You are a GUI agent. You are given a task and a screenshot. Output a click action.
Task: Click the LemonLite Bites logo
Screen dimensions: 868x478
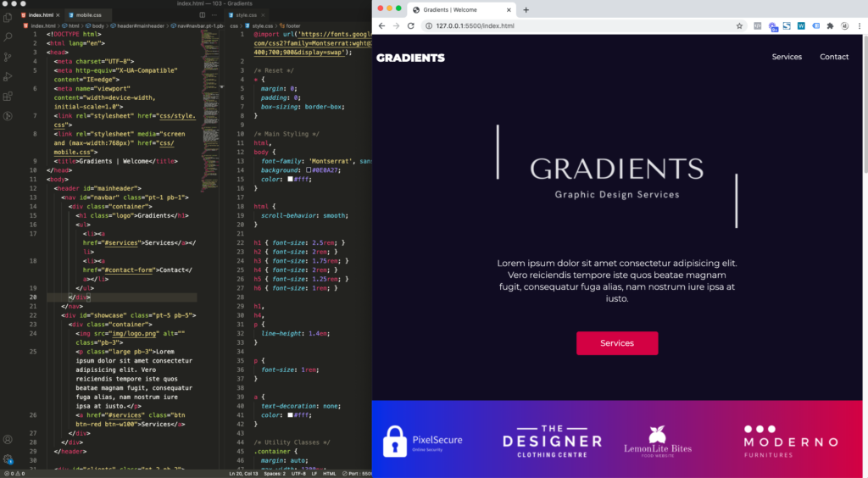pos(658,442)
